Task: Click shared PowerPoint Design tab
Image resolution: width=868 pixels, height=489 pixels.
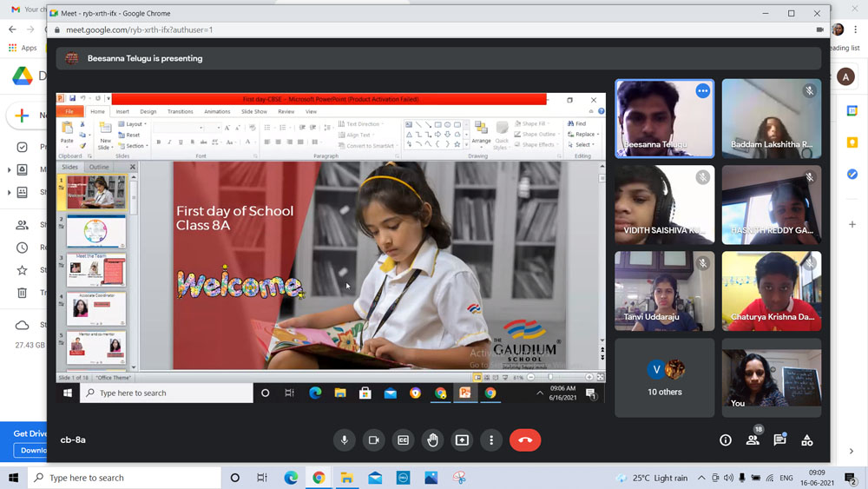Action: (148, 111)
